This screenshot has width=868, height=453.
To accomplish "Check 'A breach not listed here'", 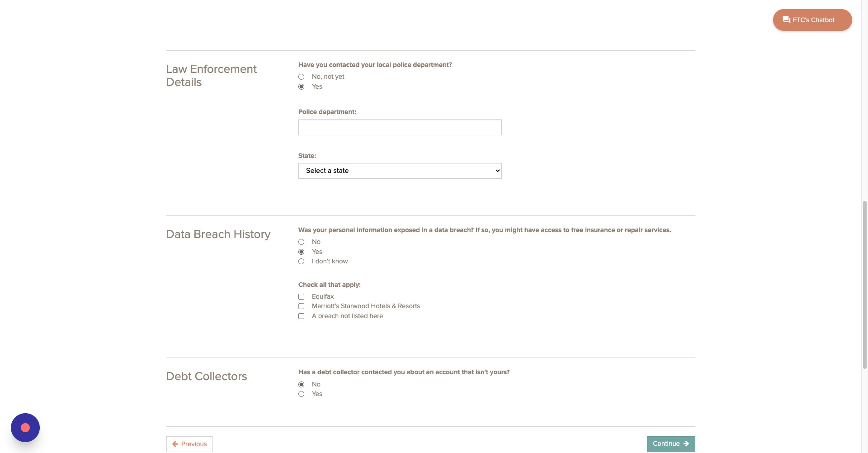I will pos(302,316).
